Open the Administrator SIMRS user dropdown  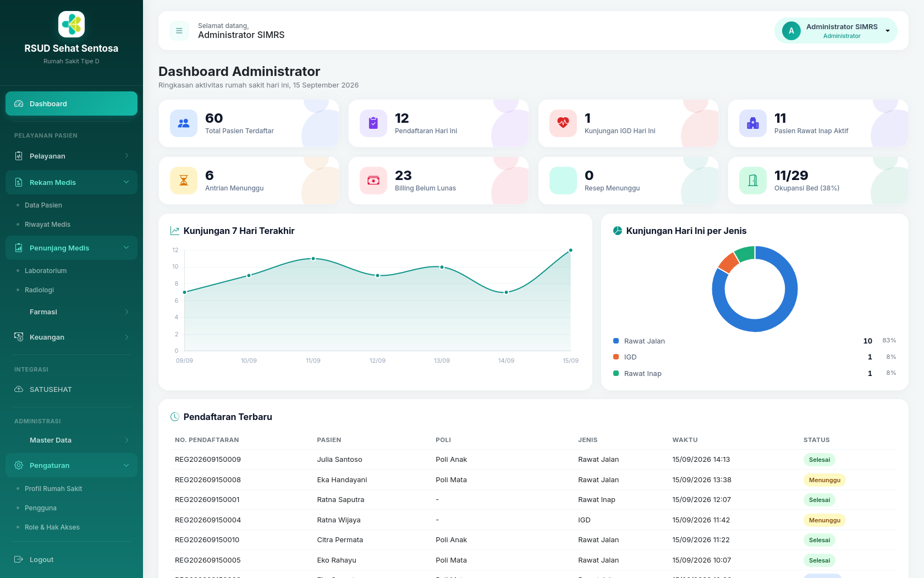(x=836, y=31)
